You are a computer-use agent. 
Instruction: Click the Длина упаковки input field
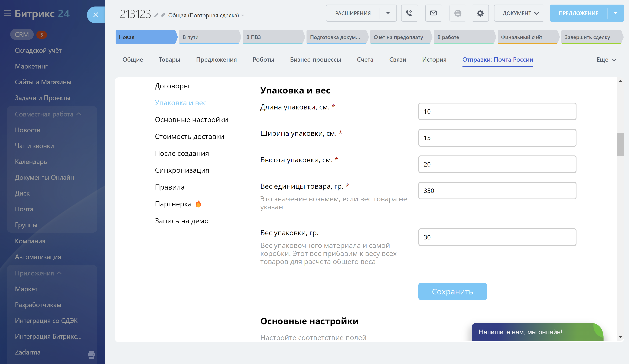[x=497, y=111]
